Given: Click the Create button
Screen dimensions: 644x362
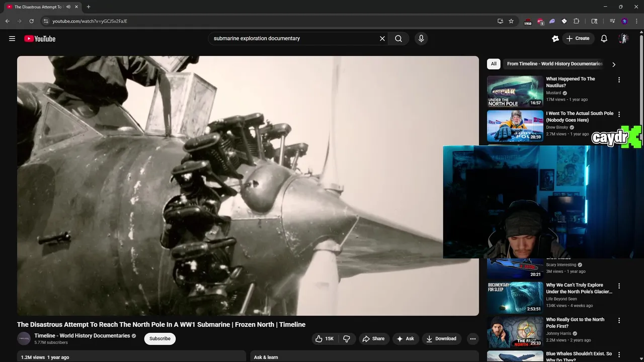Looking at the screenshot, I should [x=578, y=39].
